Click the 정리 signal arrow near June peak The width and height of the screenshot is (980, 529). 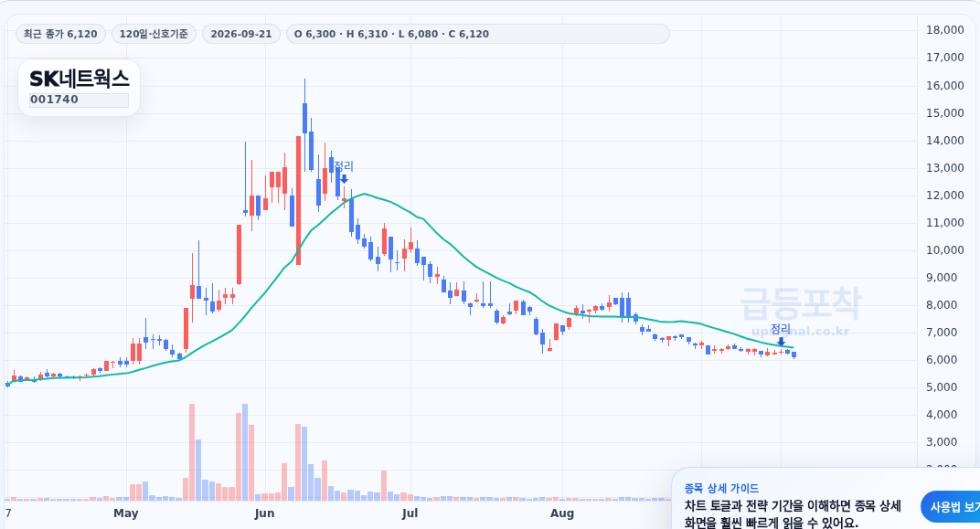[x=344, y=179]
